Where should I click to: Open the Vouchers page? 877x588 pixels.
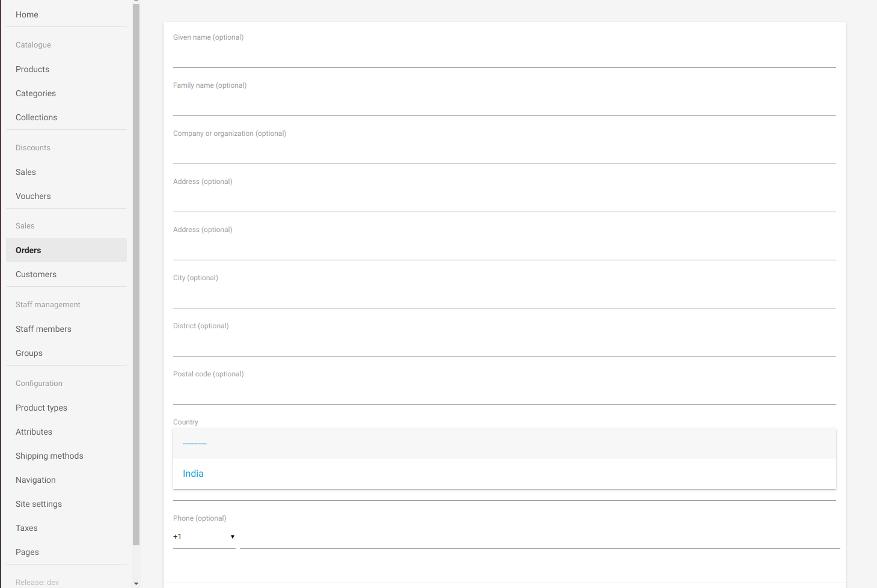tap(33, 196)
